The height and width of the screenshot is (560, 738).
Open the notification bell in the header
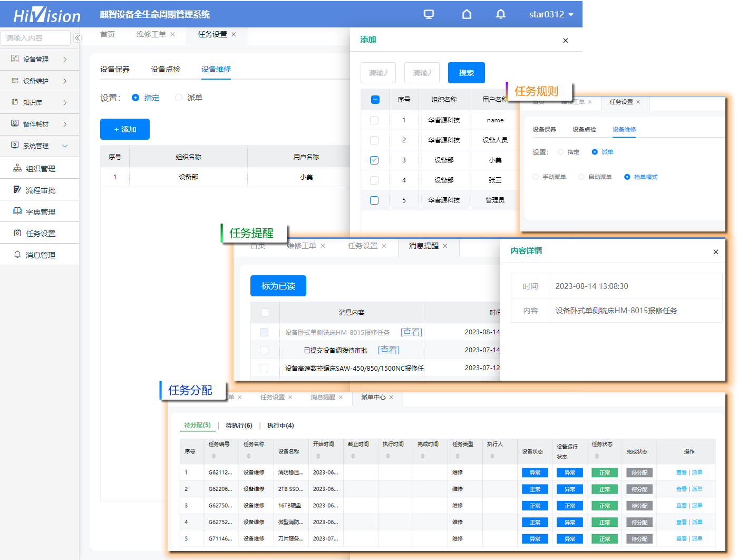pos(501,14)
